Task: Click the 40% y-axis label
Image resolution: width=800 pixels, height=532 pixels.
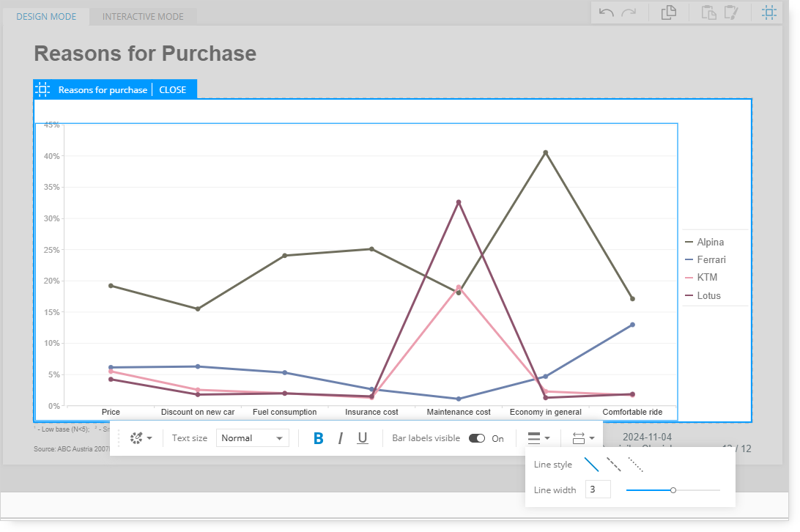Action: coord(51,156)
